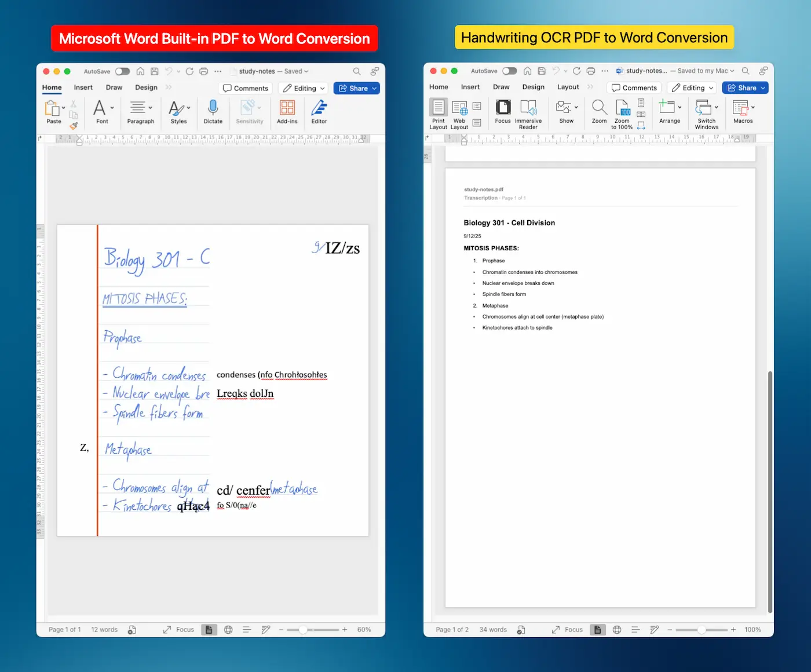The width and height of the screenshot is (811, 672).
Task: Switch to the Insert ribbon tab
Action: click(x=83, y=87)
